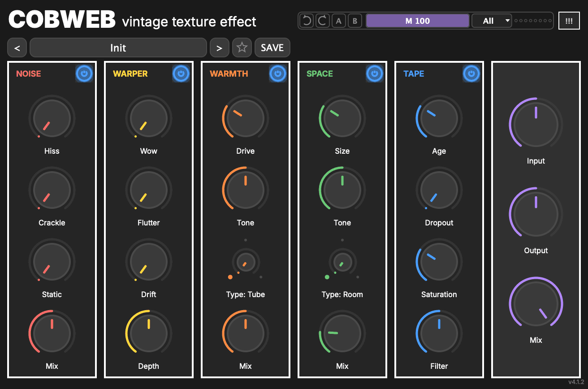Image resolution: width=588 pixels, height=389 pixels.
Task: Click the Dropout knob
Action: 439,190
